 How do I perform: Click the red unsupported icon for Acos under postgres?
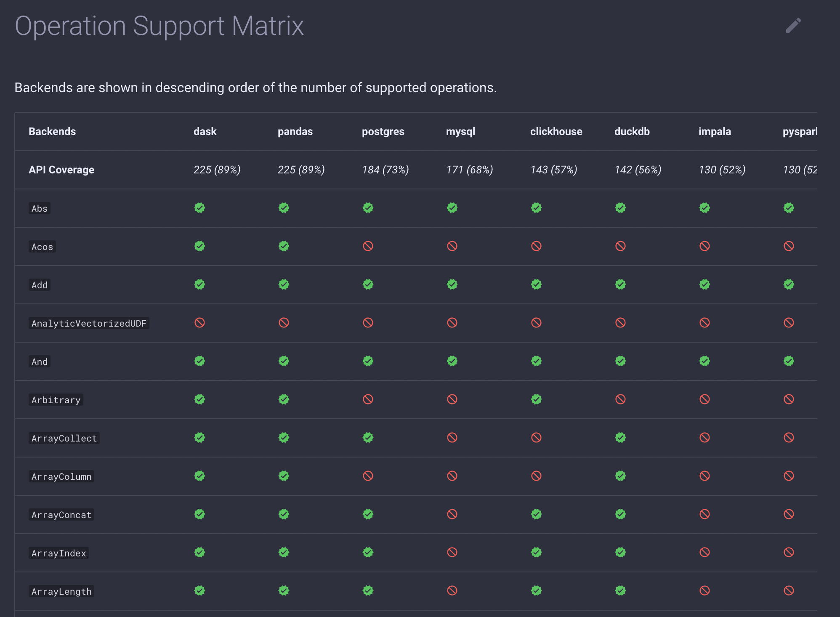368,246
